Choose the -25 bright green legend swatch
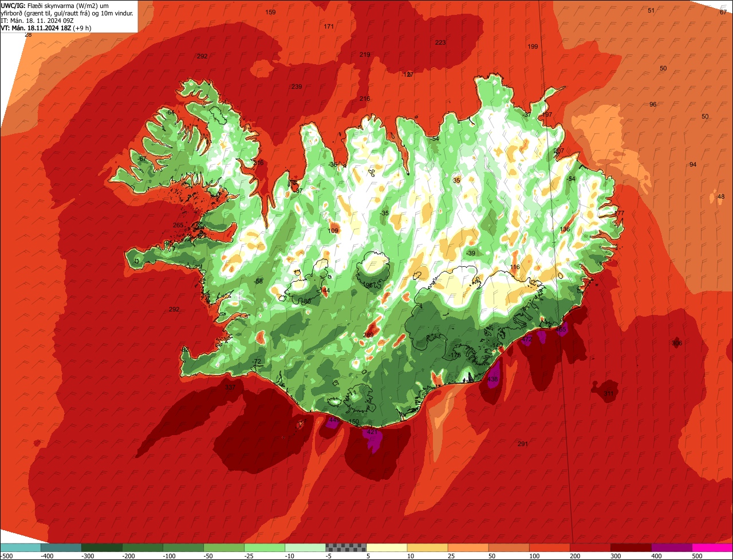 point(265,547)
